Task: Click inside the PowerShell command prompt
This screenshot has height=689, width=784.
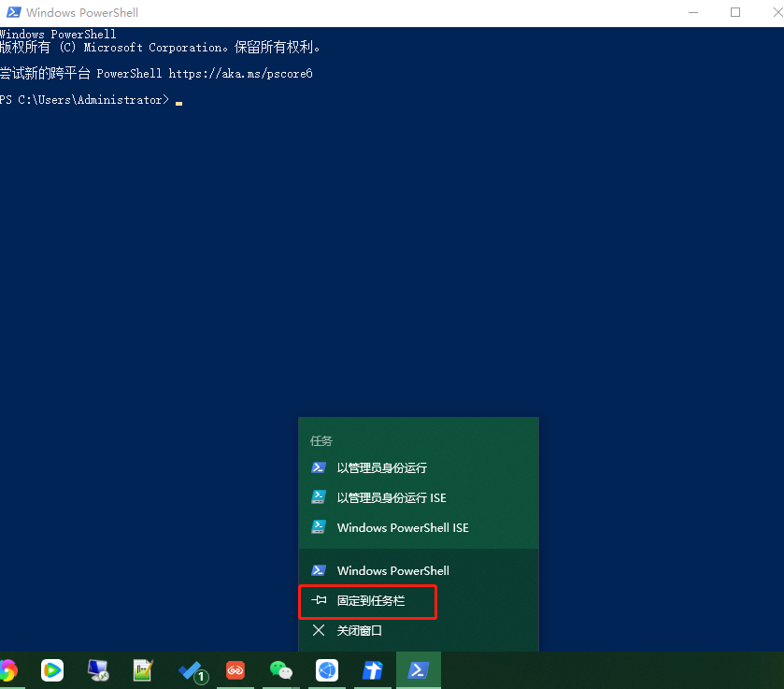Action: coord(178,99)
